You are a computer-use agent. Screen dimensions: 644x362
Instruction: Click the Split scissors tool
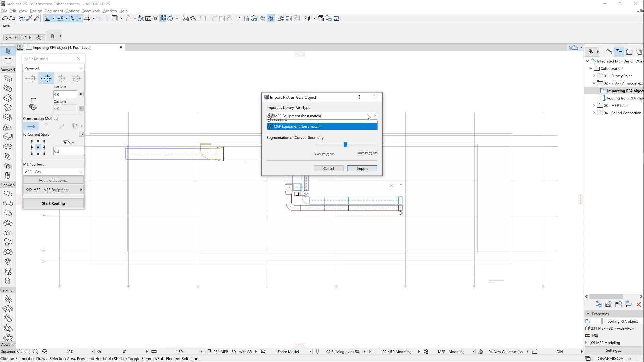point(186,18)
